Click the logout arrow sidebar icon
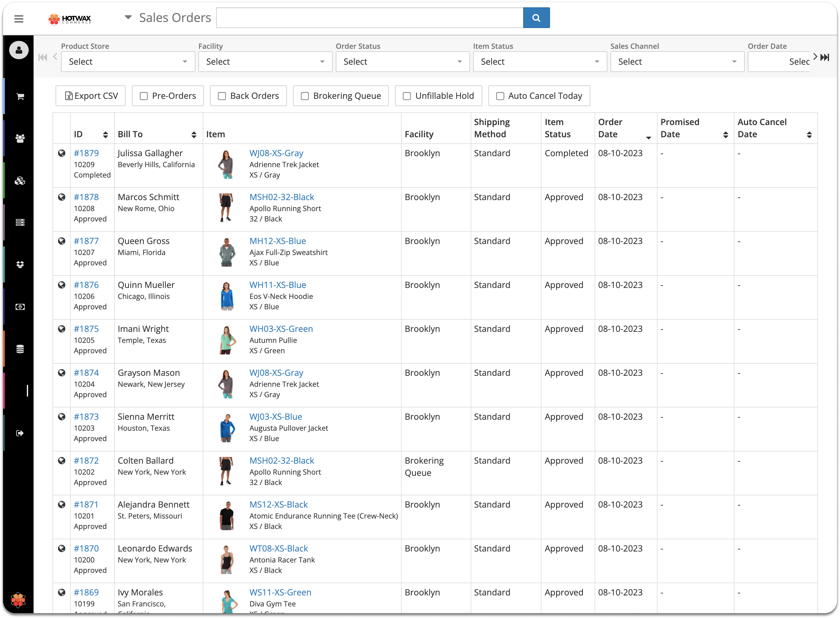The image size is (840, 618). pos(20,433)
